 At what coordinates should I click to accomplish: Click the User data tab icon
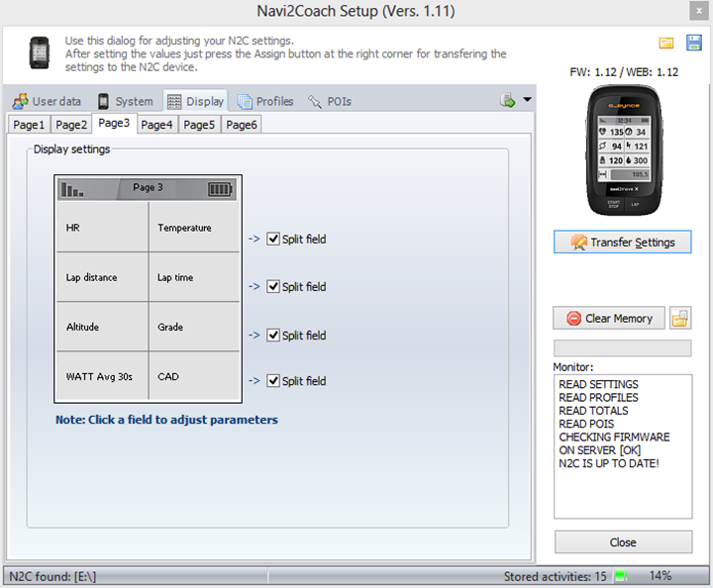[x=20, y=101]
